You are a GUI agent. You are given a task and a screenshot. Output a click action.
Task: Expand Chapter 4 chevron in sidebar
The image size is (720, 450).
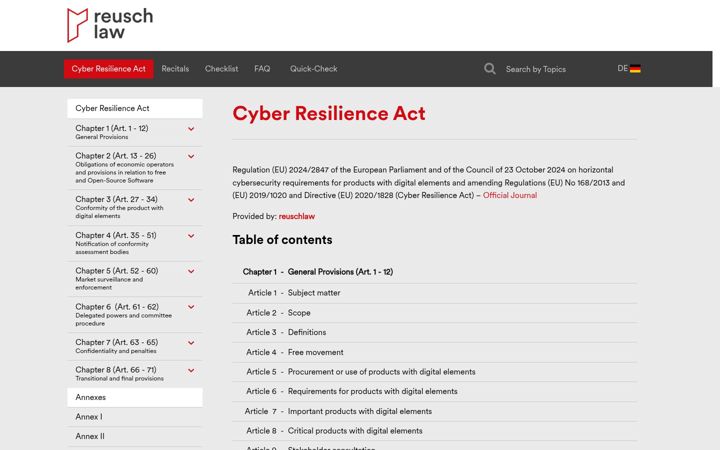point(191,236)
